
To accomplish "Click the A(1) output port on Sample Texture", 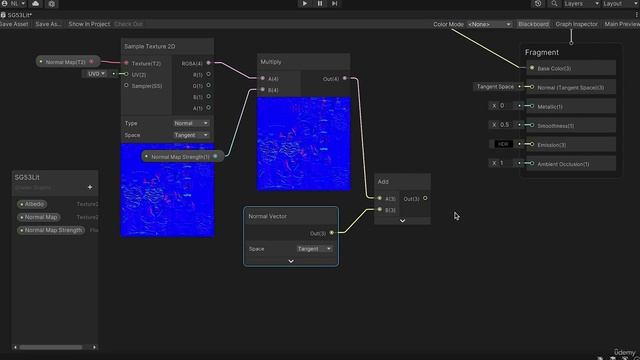I will point(209,108).
